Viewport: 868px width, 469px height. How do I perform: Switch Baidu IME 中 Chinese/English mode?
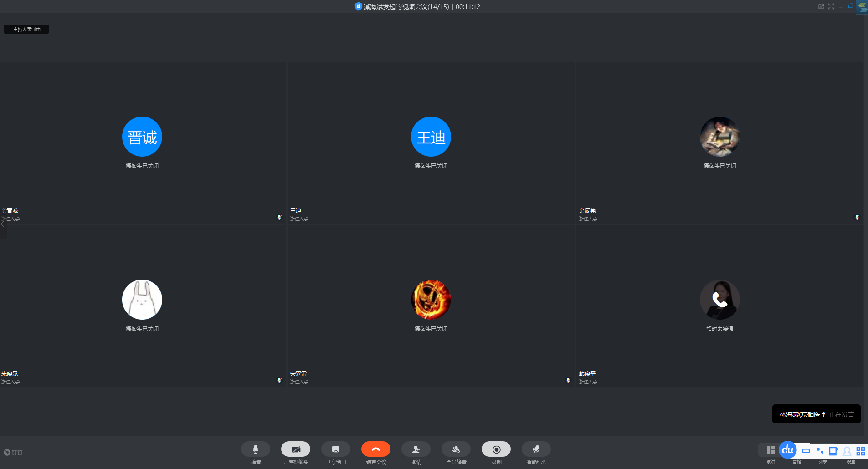coord(806,451)
